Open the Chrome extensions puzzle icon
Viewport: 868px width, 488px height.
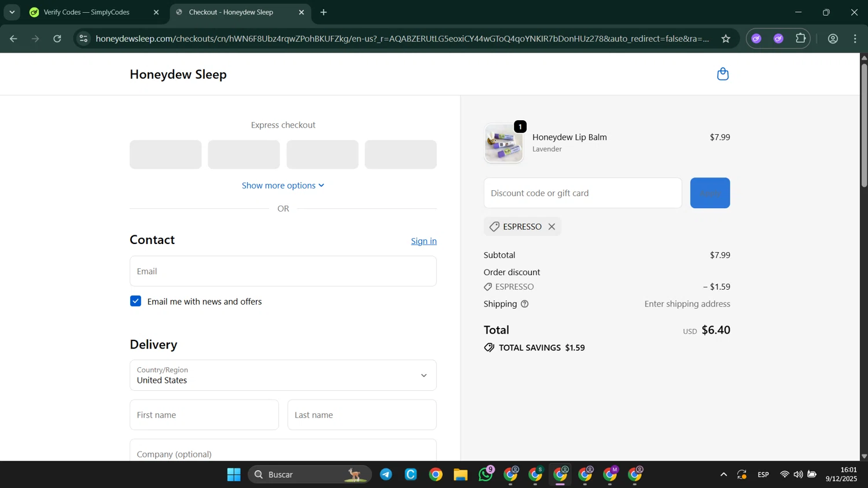tap(801, 39)
